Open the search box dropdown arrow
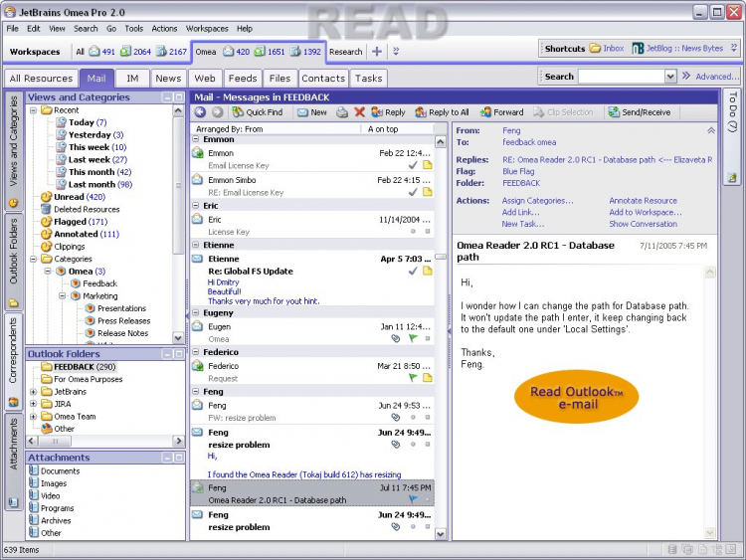This screenshot has width=746, height=560. [x=670, y=77]
